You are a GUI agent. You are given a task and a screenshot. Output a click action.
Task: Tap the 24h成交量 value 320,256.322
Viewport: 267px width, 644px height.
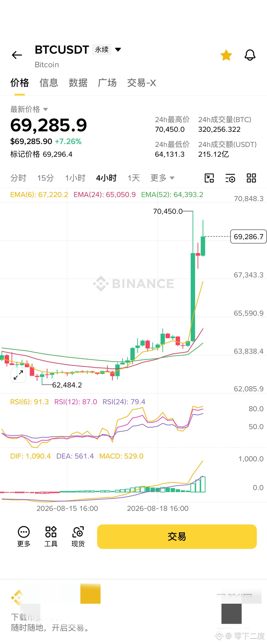pyautogui.click(x=219, y=130)
